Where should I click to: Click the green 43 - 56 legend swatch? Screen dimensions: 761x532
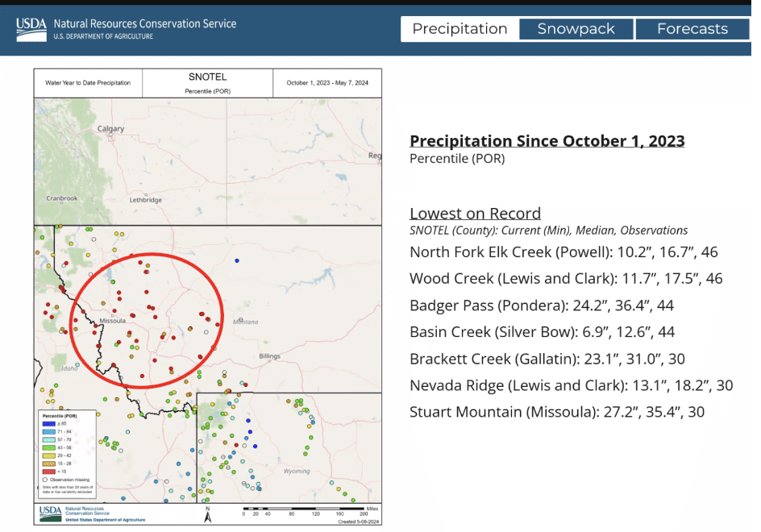click(48, 447)
